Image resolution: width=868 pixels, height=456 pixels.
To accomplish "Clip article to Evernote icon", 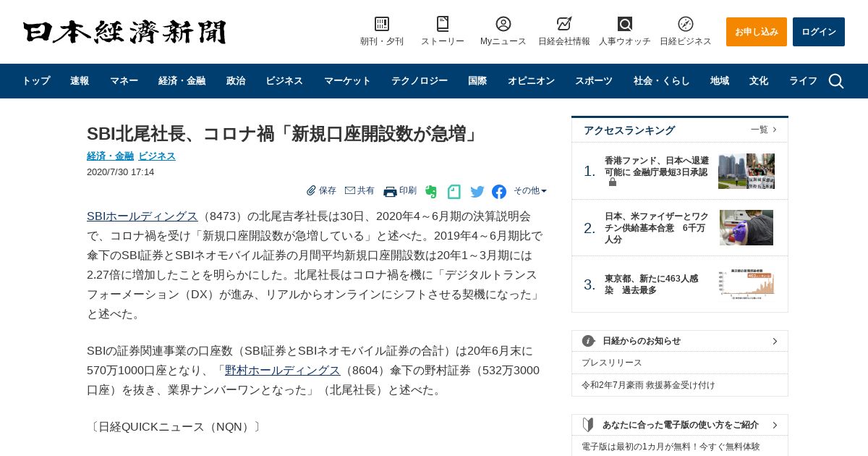I will [x=431, y=192].
